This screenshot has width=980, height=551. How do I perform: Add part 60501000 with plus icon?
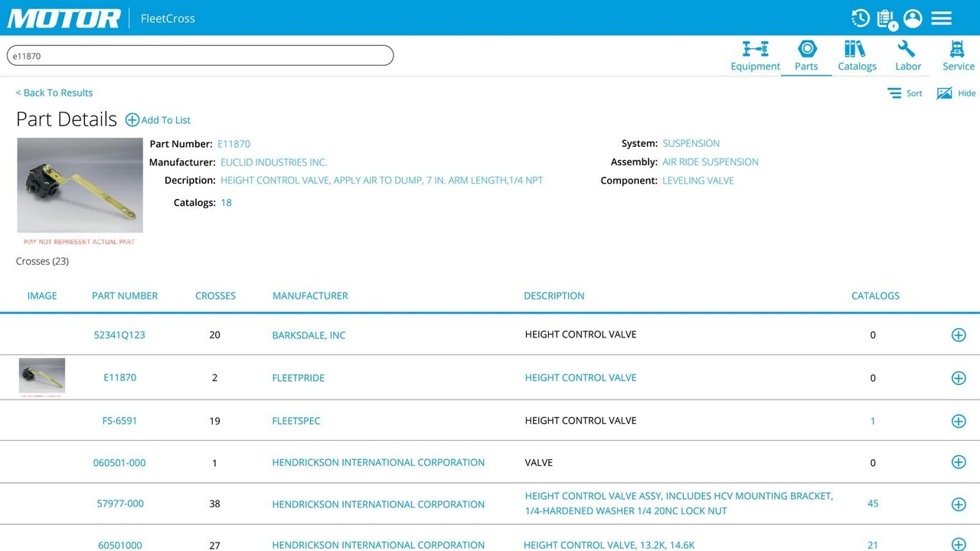[x=959, y=545]
